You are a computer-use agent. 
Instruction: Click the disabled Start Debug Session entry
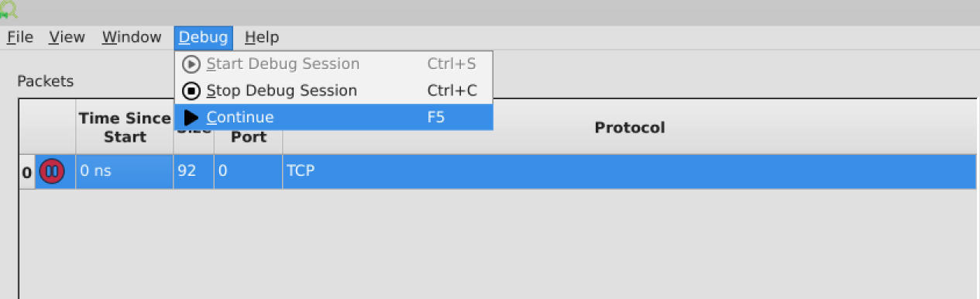pos(334,64)
